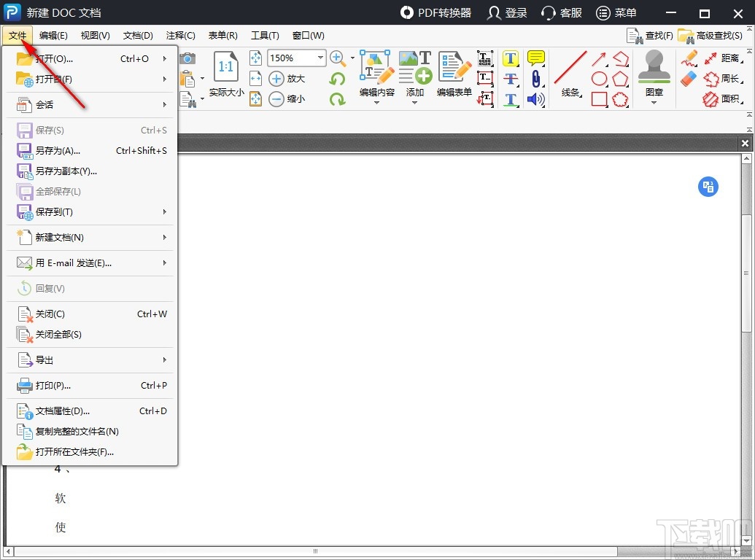Click the blue floating translate badge
The height and width of the screenshot is (560, 755).
pyautogui.click(x=708, y=187)
